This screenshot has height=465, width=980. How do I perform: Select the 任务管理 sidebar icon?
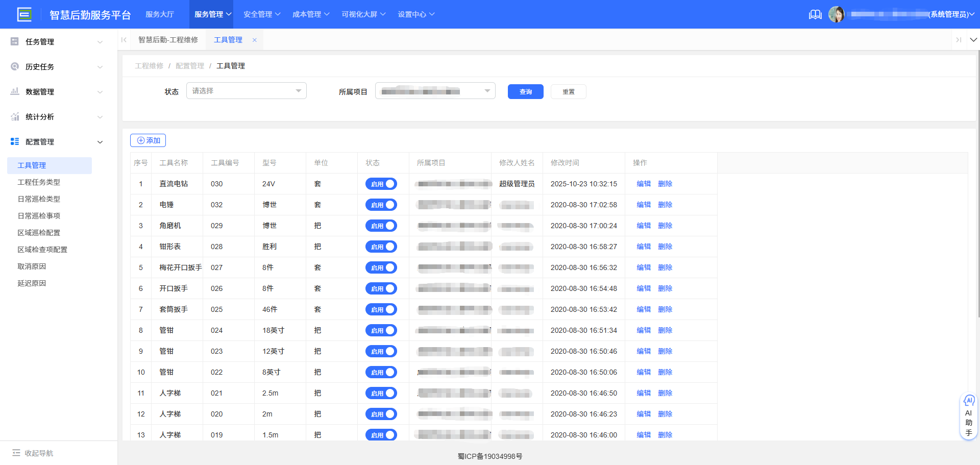pos(14,41)
